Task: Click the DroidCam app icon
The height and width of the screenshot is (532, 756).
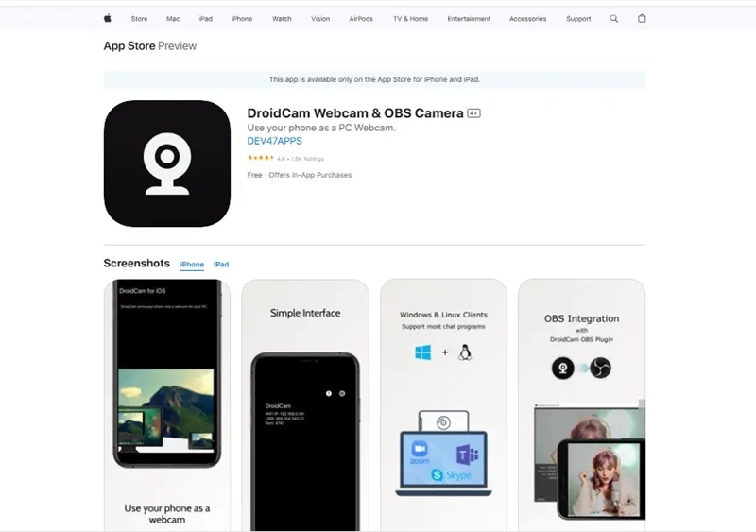Action: point(167,163)
